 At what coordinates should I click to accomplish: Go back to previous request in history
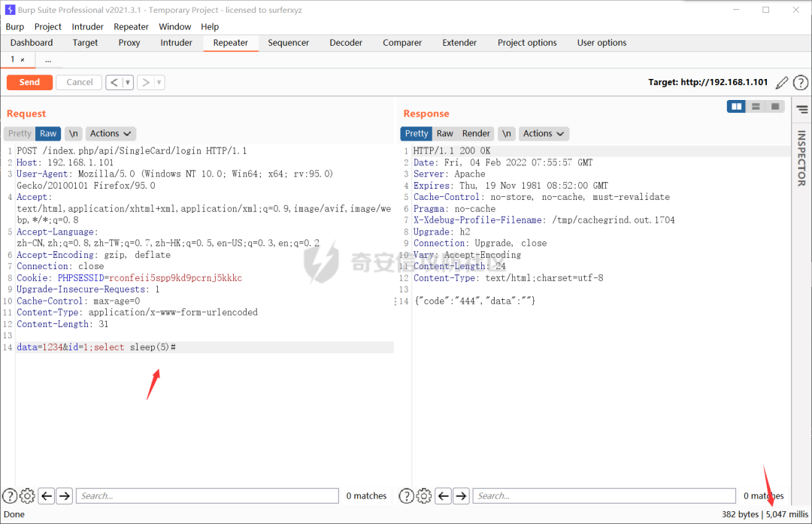114,83
